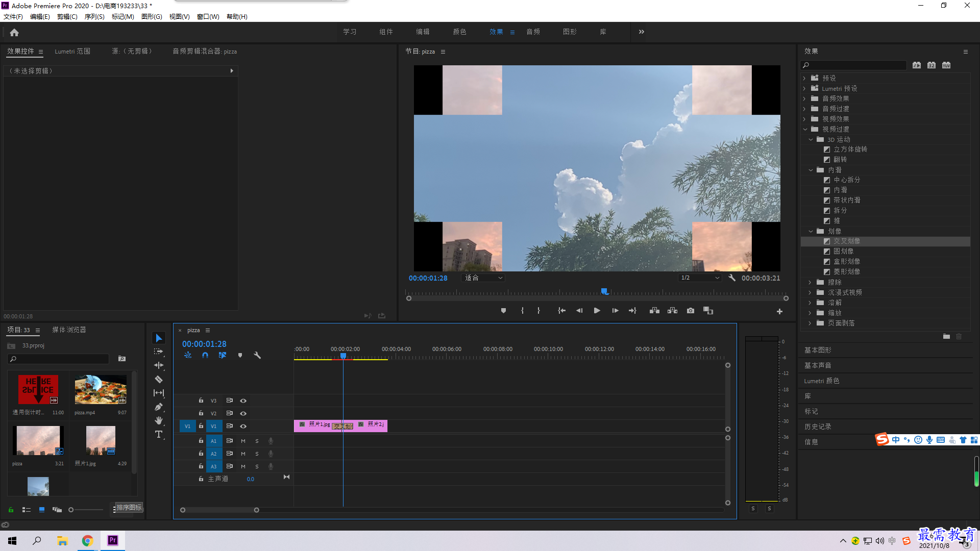Screen dimensions: 980x551
Task: Select the pizza.mp4 thumbnail in project
Action: click(x=101, y=390)
